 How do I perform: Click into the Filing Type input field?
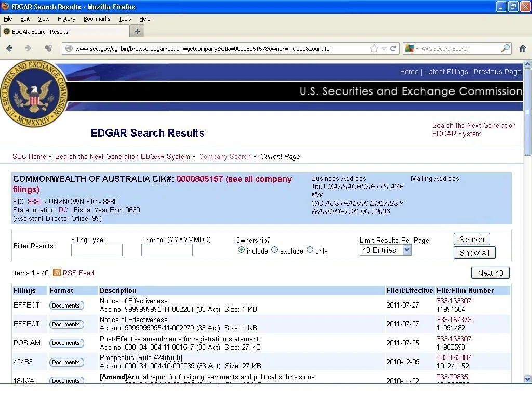pos(97,250)
